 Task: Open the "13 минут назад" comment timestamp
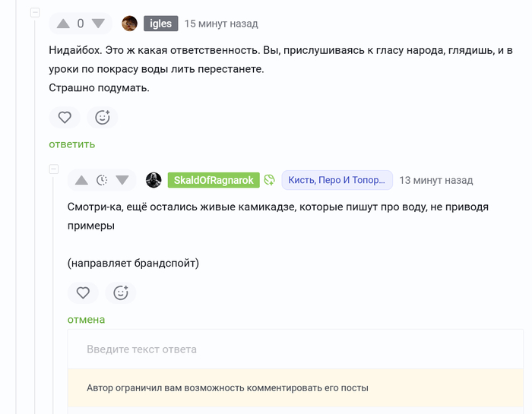(x=435, y=180)
